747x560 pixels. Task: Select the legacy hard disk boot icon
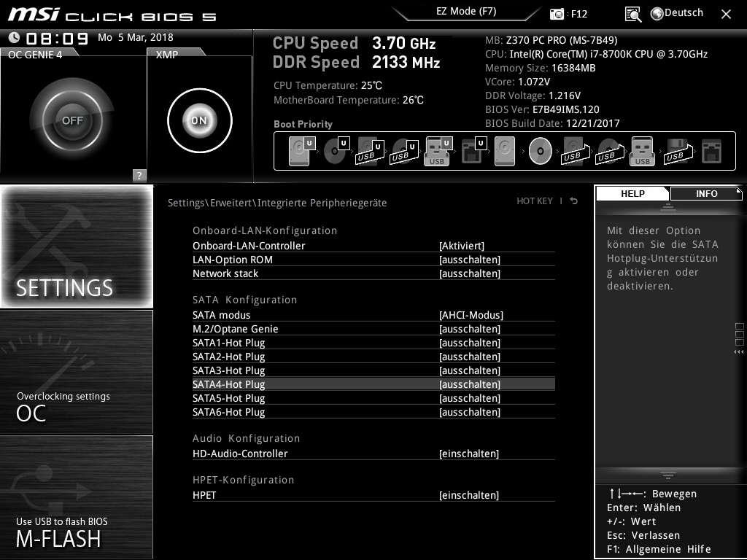point(505,151)
